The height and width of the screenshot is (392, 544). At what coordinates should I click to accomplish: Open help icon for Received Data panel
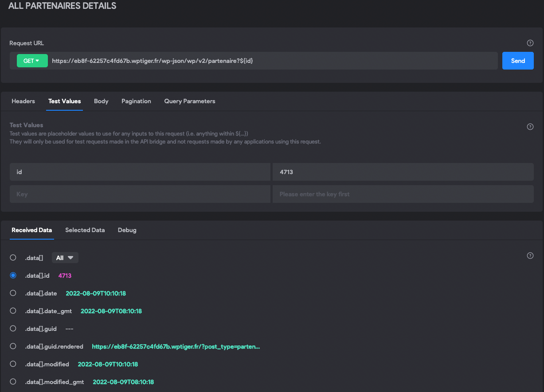point(530,256)
